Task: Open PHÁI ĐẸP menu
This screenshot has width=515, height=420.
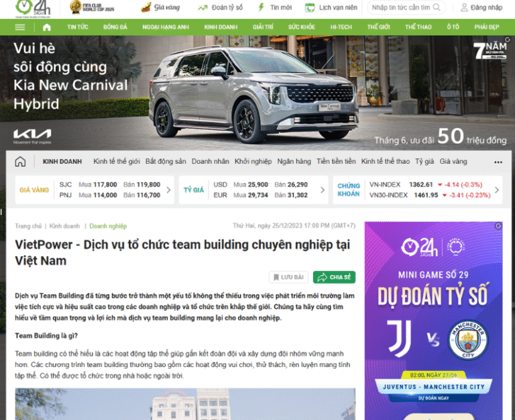Action: tap(486, 28)
